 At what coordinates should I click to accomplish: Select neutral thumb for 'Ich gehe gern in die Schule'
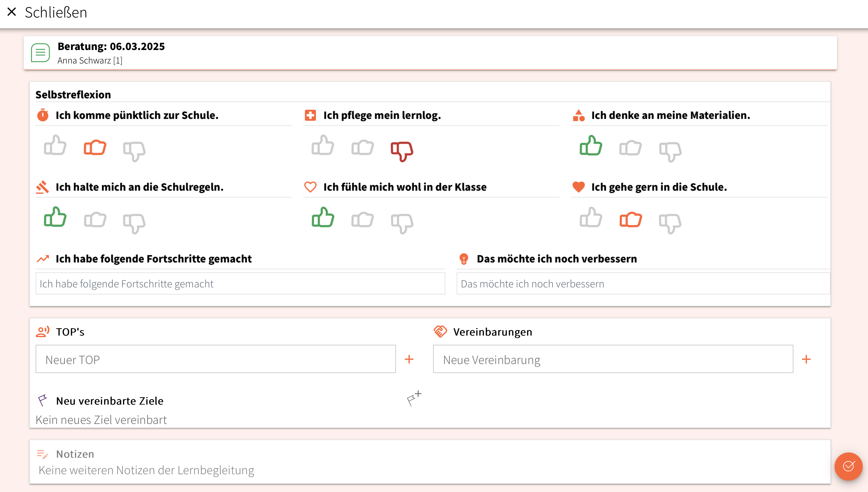coord(631,219)
